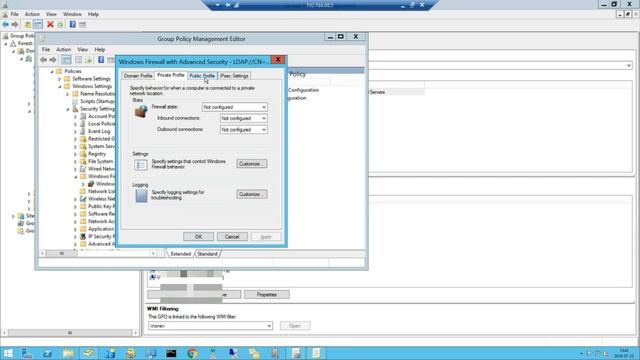Collapse the Windows Settings tree node
Image resolution: width=640 pixels, height=360 pixels.
[x=60, y=87]
